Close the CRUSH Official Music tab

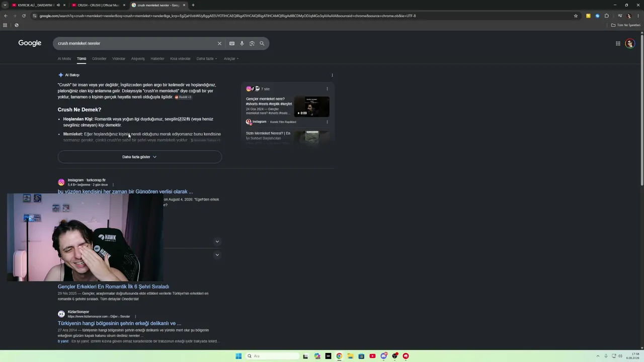(x=124, y=5)
